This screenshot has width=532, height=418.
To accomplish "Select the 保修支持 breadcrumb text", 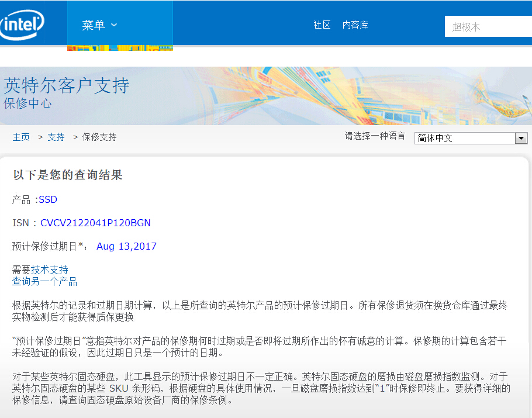I will pos(99,137).
